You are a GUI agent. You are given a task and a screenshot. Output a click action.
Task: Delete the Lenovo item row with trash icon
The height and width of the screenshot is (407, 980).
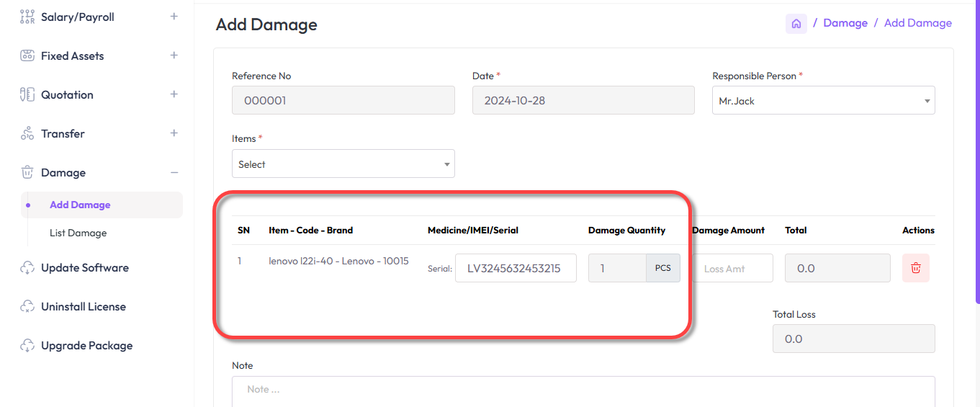pos(915,268)
